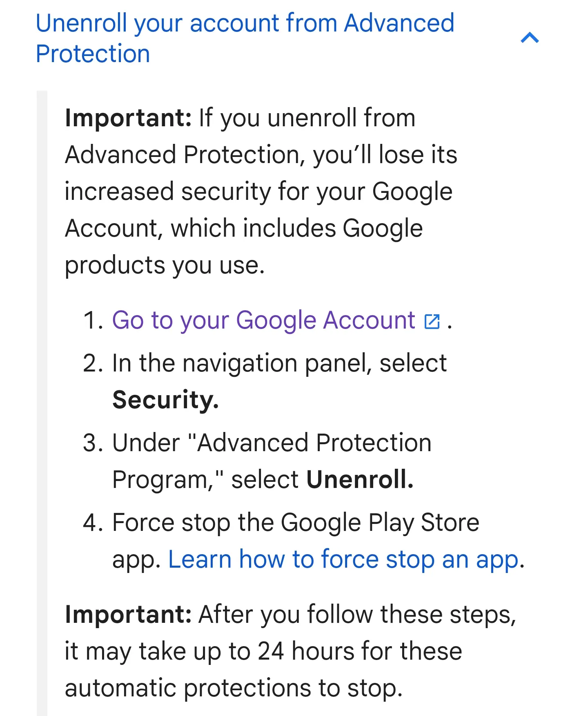The height and width of the screenshot is (716, 588).
Task: Click list number 2 of the steps
Action: [x=93, y=363]
